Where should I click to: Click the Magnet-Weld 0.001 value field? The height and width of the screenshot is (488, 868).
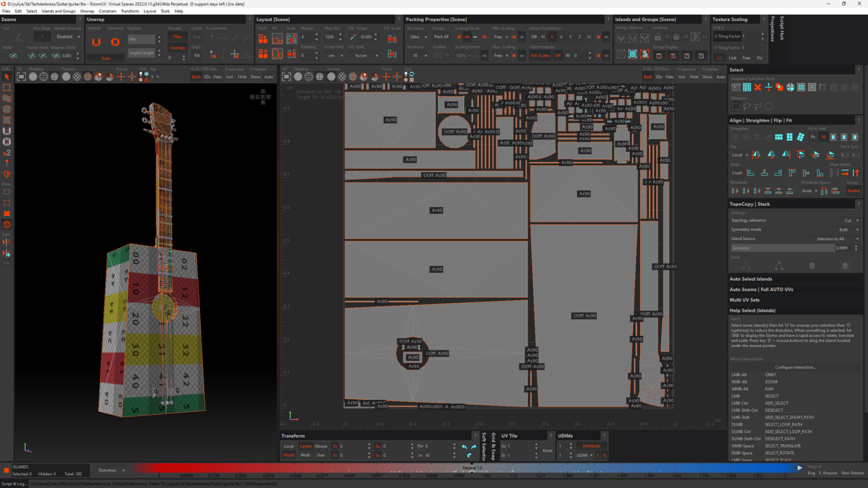tap(69, 56)
